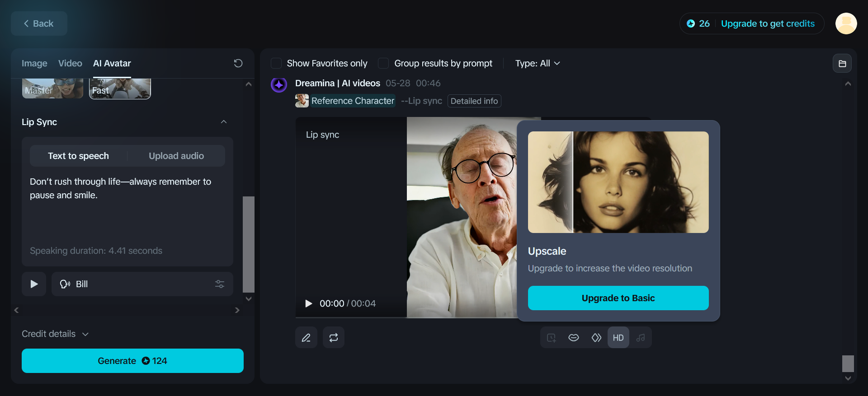Click the results scroll up arrow
The height and width of the screenshot is (396, 868).
coord(848,84)
